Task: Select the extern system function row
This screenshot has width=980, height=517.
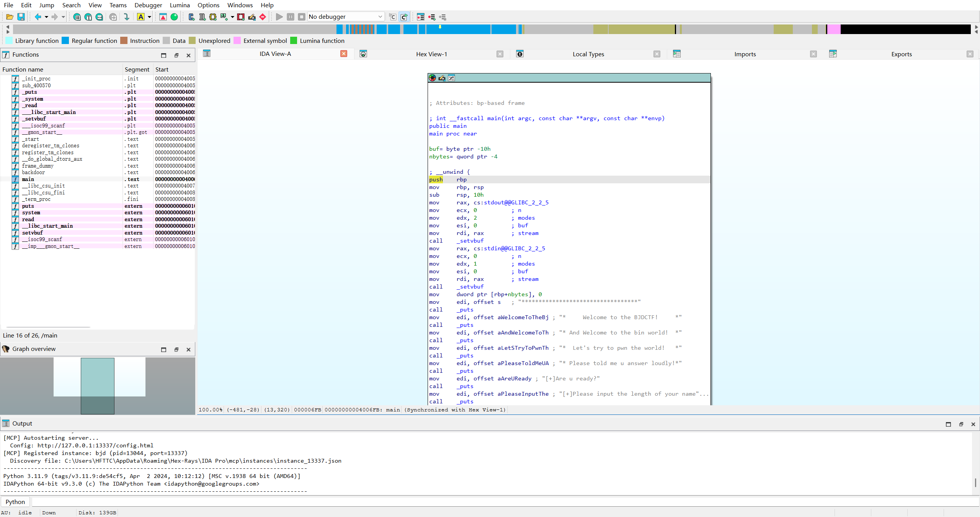Action: click(x=98, y=212)
